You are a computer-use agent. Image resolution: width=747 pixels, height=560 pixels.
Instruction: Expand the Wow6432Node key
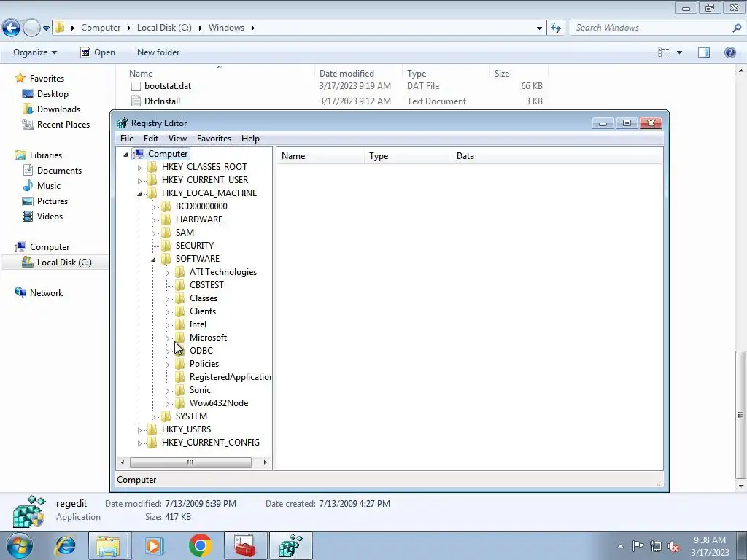coord(167,404)
